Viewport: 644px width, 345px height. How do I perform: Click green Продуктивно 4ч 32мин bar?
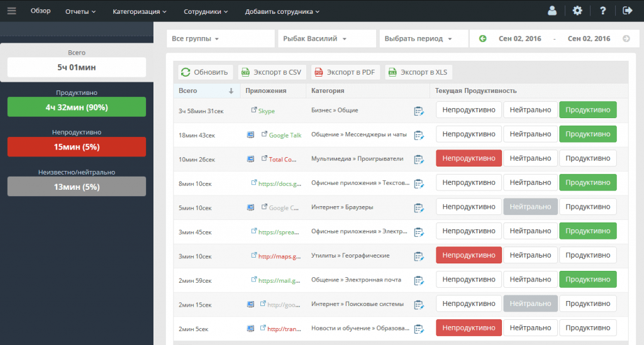[77, 107]
